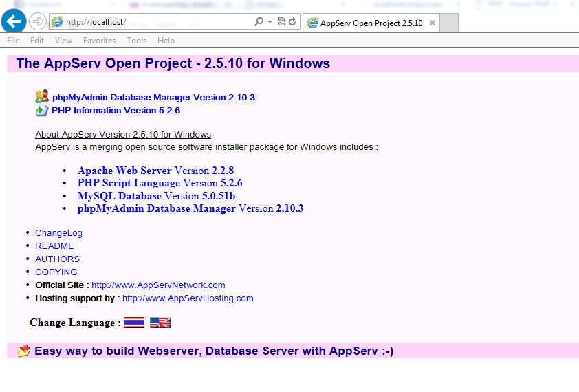Click the Change Language label
The image size is (579, 392).
click(x=76, y=323)
